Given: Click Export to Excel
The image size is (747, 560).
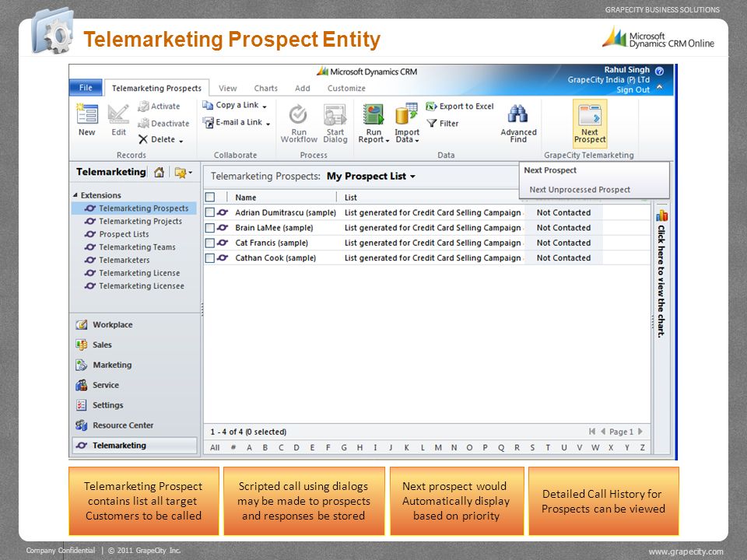Looking at the screenshot, I should tap(460, 107).
